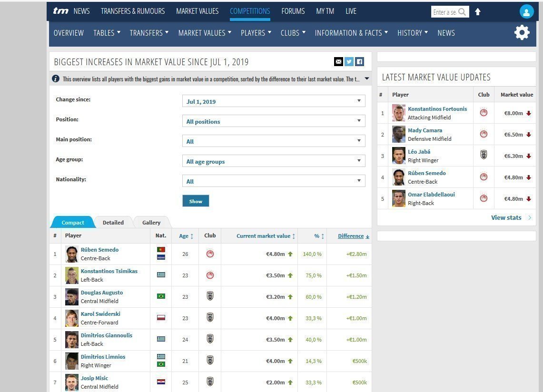Open the Main position dropdown
Viewport: 543px width, 392px height.
[274, 141]
